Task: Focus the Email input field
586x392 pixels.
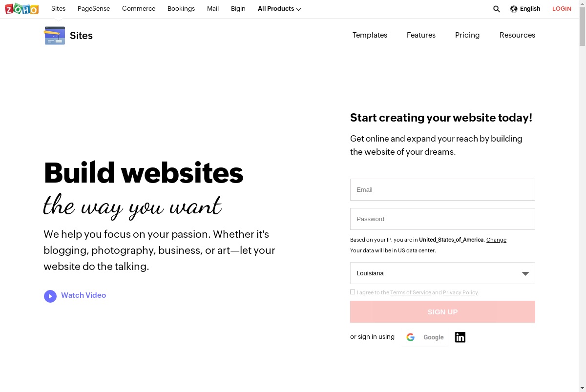Action: click(x=442, y=189)
